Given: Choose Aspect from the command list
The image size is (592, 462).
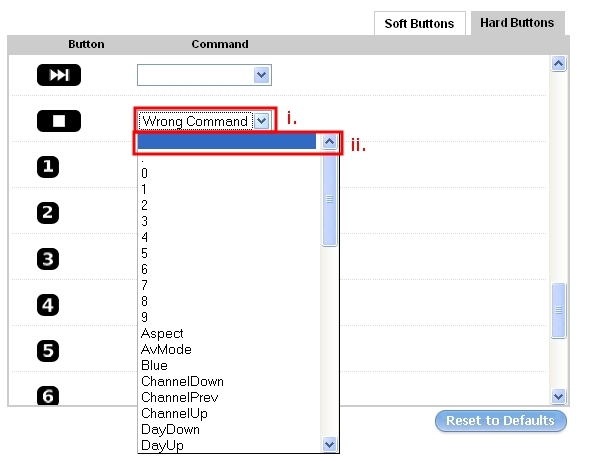Looking at the screenshot, I should click(x=162, y=333).
